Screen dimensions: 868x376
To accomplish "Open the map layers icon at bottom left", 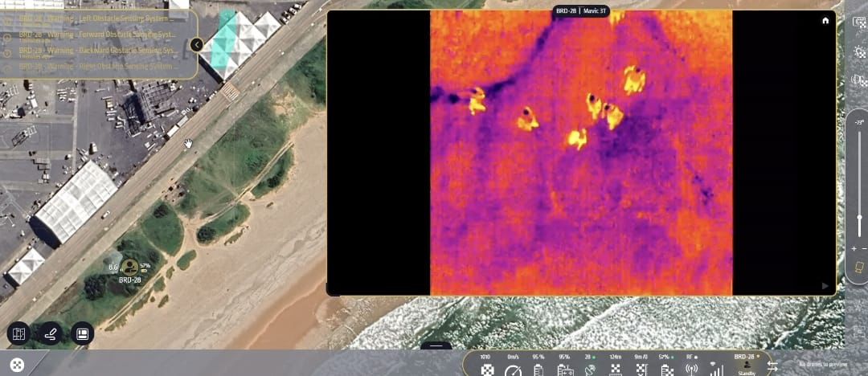I will (x=19, y=333).
